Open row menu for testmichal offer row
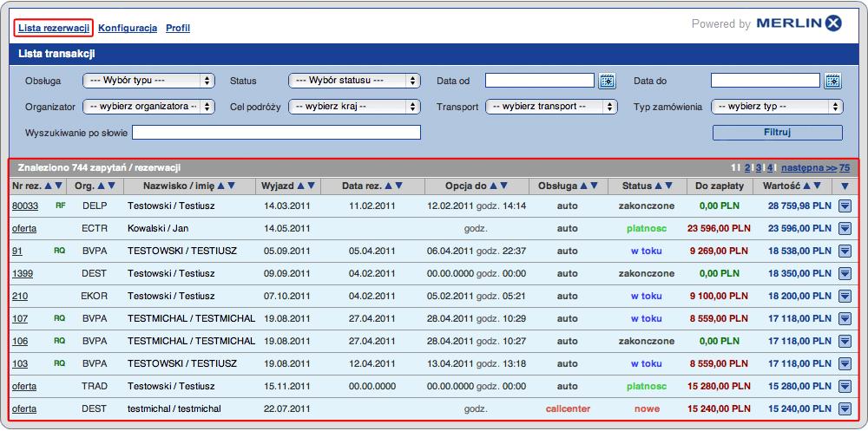The width and height of the screenshot is (868, 431). [x=845, y=408]
